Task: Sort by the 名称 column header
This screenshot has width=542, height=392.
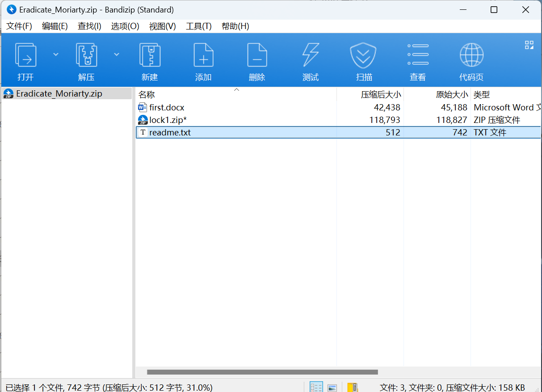Action: click(x=147, y=95)
